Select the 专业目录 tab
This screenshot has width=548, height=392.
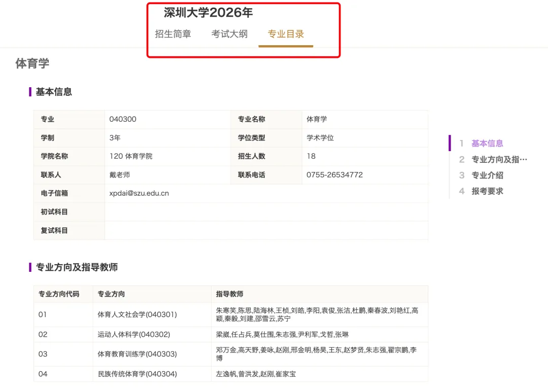tap(286, 34)
